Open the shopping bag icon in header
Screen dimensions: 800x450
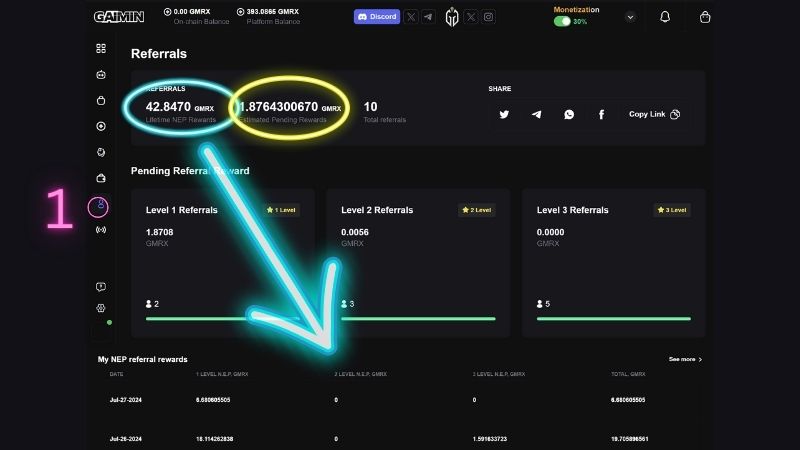pyautogui.click(x=705, y=17)
